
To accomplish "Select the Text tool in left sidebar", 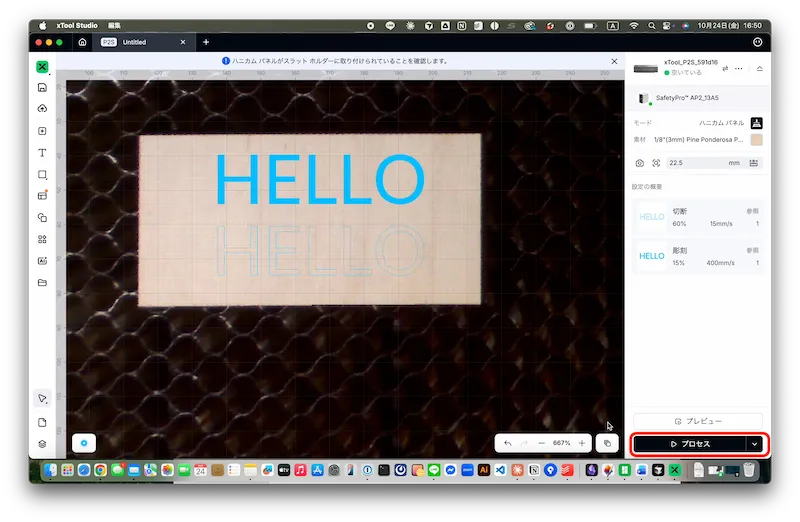I will (x=42, y=153).
